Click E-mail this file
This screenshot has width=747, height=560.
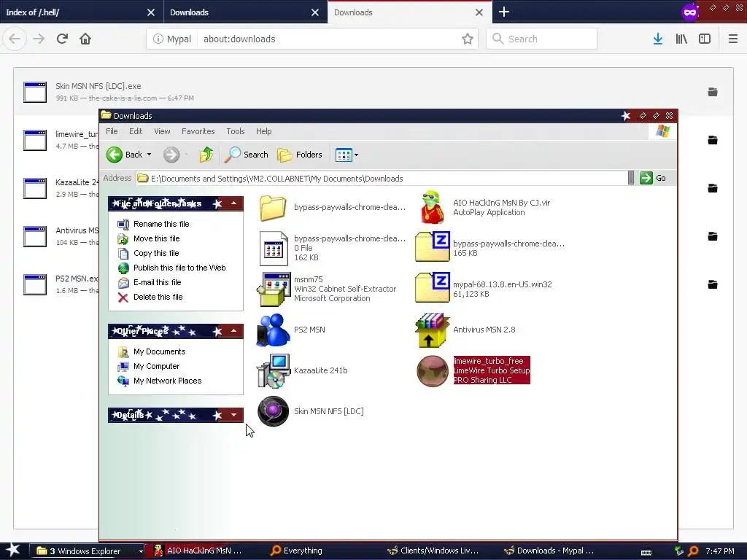[x=158, y=282]
